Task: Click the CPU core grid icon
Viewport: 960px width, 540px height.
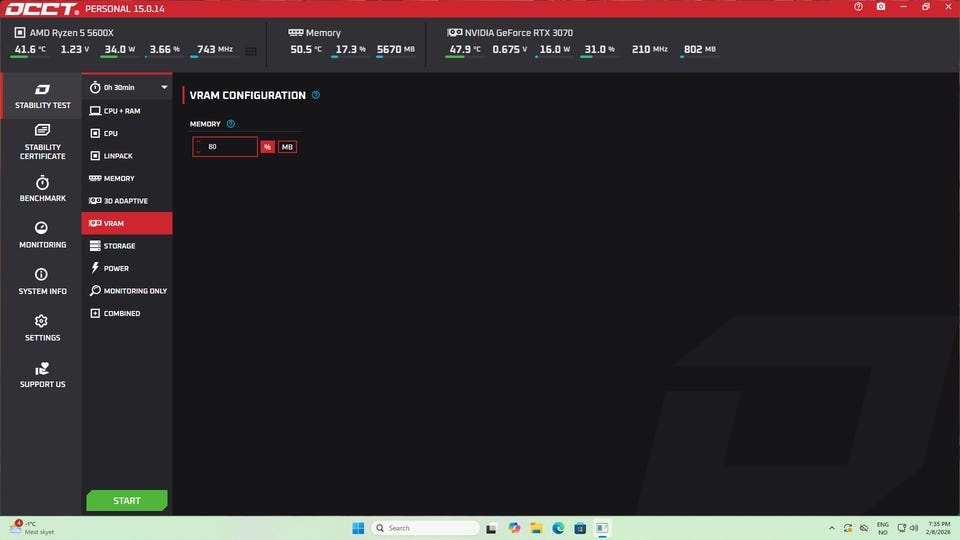Action: coord(251,51)
